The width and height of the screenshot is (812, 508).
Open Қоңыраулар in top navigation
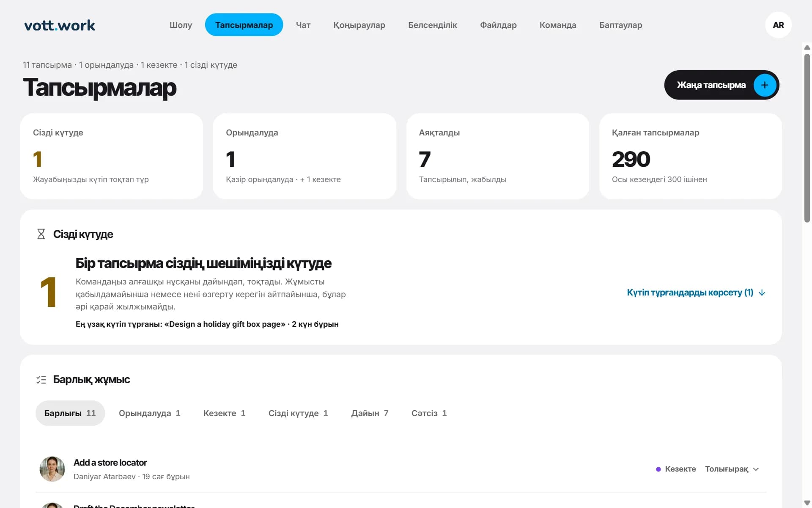pos(359,25)
